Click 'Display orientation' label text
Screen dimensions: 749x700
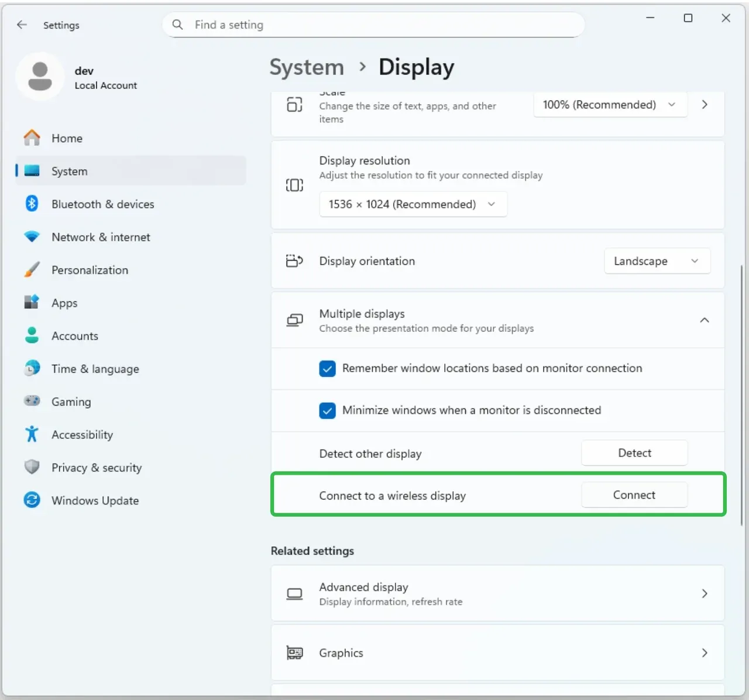(x=367, y=261)
